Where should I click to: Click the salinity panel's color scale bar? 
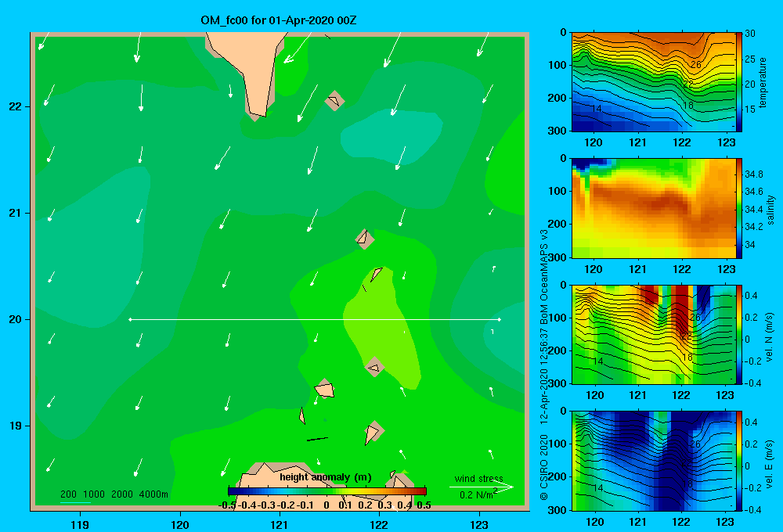click(x=738, y=208)
